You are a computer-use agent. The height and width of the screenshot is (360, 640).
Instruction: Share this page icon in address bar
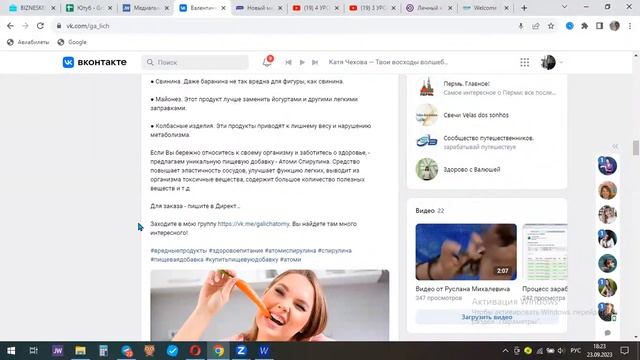[536, 26]
